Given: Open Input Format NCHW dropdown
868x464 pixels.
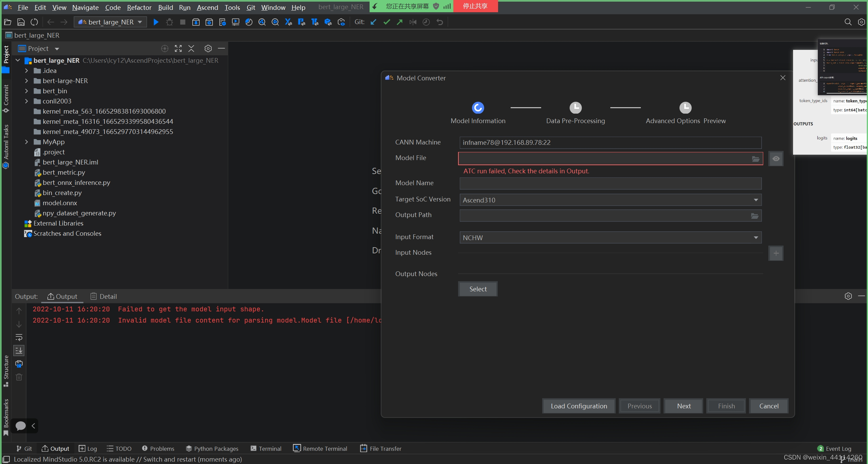Looking at the screenshot, I should 756,238.
